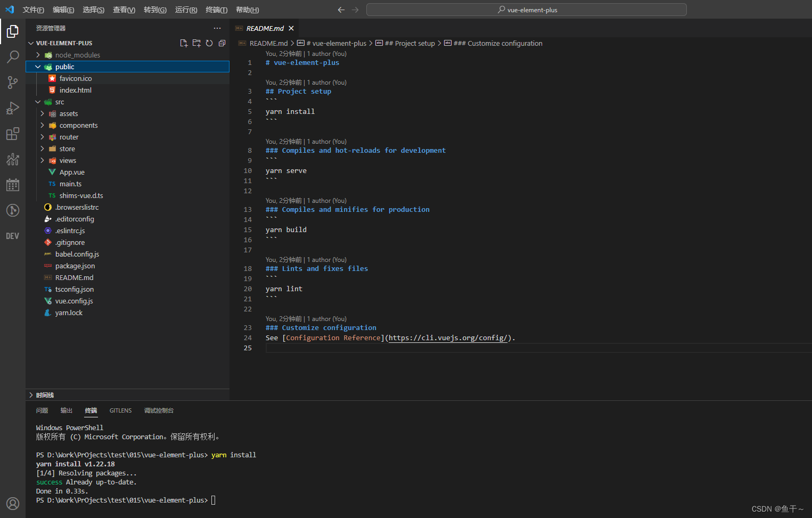Open the DEV icon in activity bar
The image size is (812, 518).
pyautogui.click(x=13, y=236)
